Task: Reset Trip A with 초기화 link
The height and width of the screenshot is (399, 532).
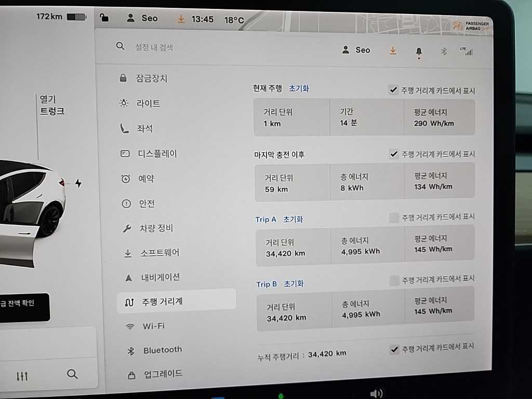Action: [x=293, y=219]
